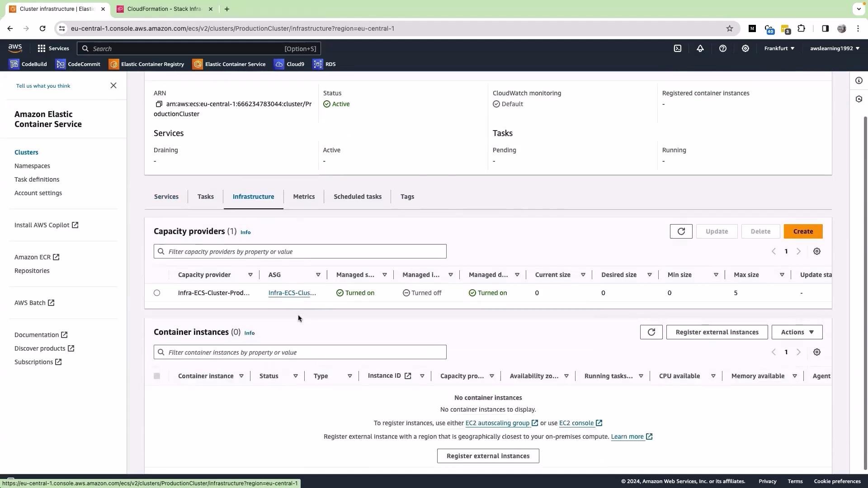The height and width of the screenshot is (488, 868).
Task: Reload the browser page
Action: coord(42,28)
